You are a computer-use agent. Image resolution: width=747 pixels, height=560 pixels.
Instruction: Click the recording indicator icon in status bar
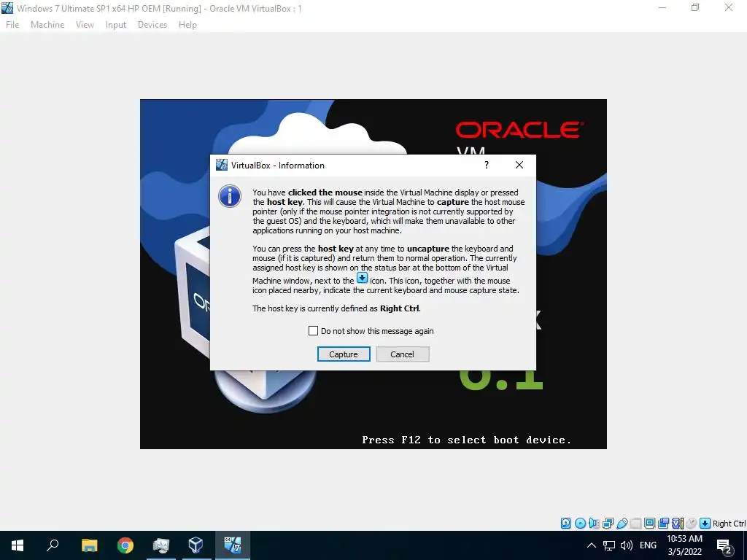click(x=663, y=524)
